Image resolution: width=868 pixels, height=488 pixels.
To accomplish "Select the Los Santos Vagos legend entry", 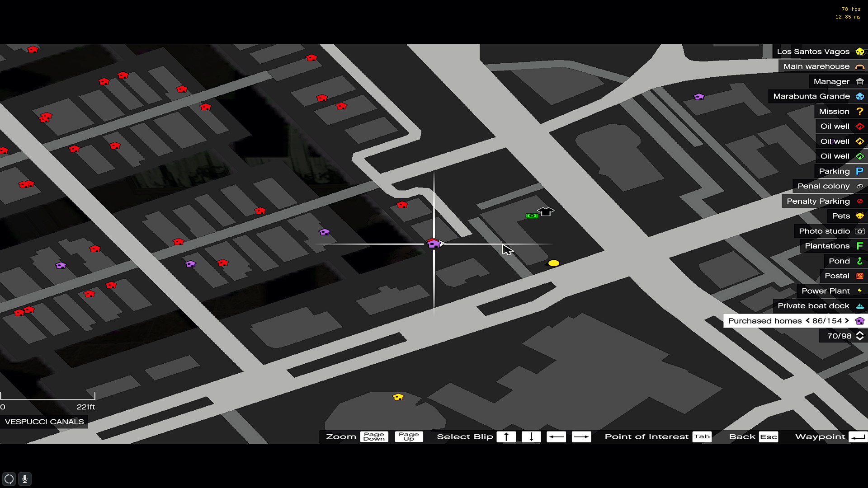I will (x=820, y=52).
